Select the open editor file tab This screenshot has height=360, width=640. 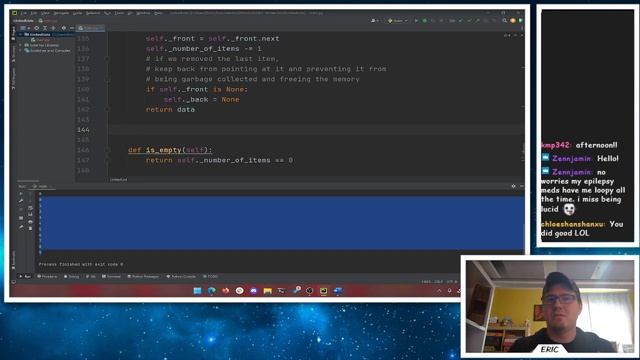pyautogui.click(x=91, y=28)
